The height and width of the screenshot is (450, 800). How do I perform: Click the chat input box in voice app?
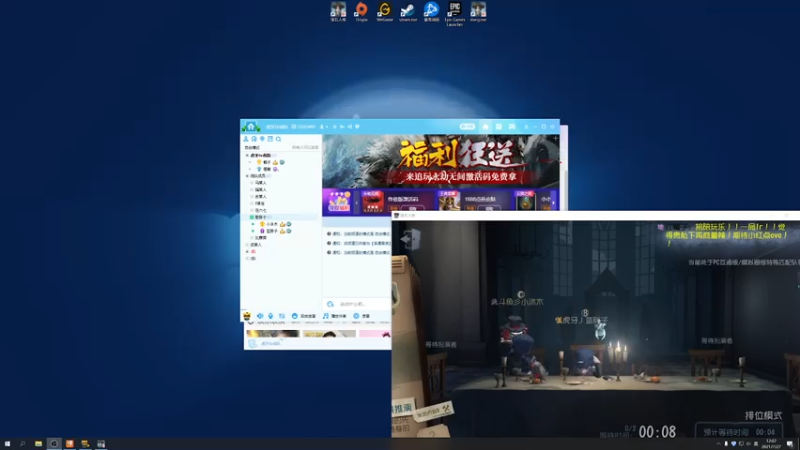tap(363, 304)
